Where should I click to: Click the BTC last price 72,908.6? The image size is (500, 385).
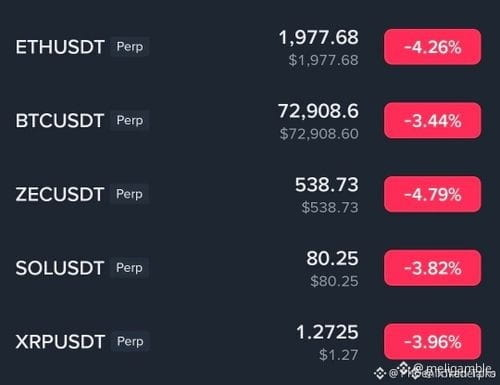tap(318, 111)
